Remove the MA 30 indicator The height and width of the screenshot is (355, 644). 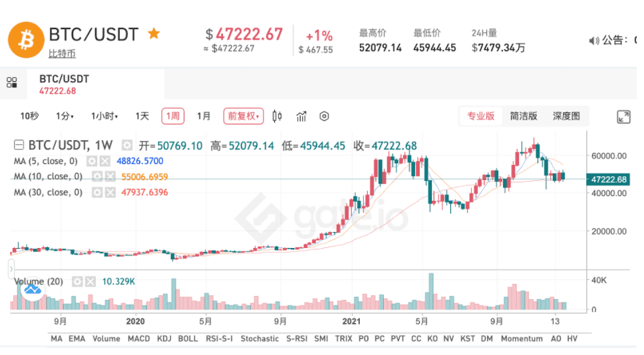tap(110, 193)
